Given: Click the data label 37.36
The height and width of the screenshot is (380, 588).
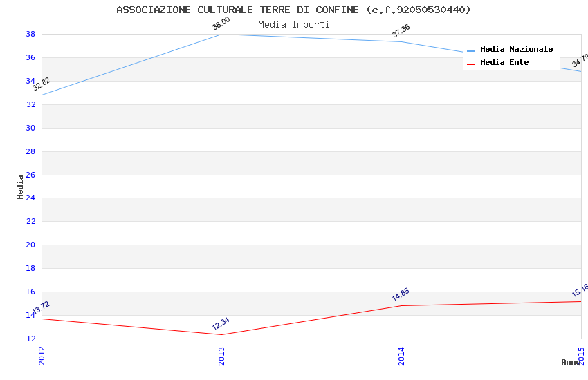Looking at the screenshot, I should coord(401,30).
